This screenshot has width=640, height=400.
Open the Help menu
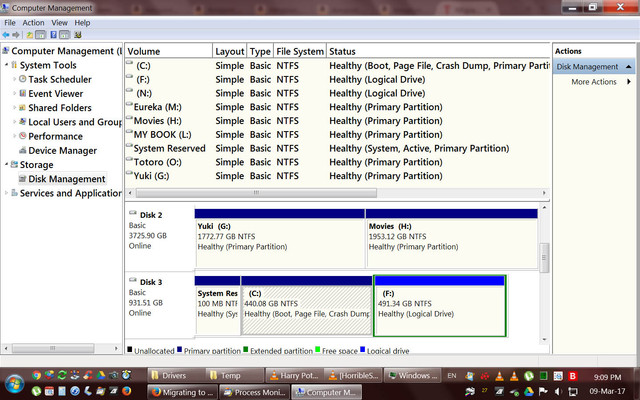pos(82,23)
